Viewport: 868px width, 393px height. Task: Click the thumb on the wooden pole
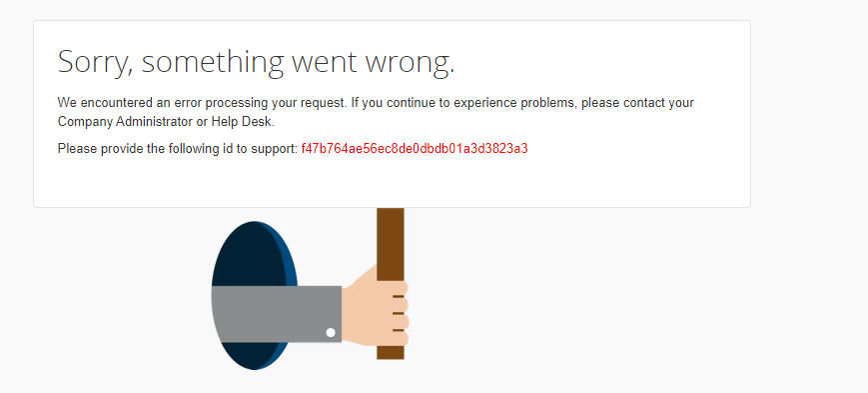click(363, 276)
